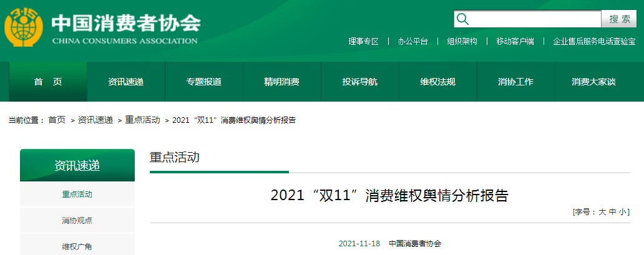
Task: Set font size to 大
Action: (x=602, y=212)
